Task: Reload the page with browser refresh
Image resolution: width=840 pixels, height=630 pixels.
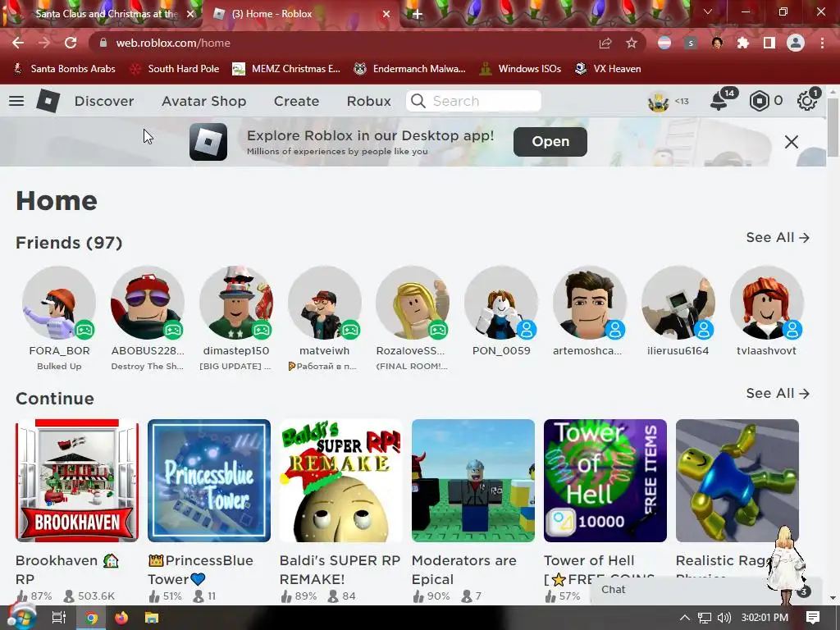Action: coord(71,43)
